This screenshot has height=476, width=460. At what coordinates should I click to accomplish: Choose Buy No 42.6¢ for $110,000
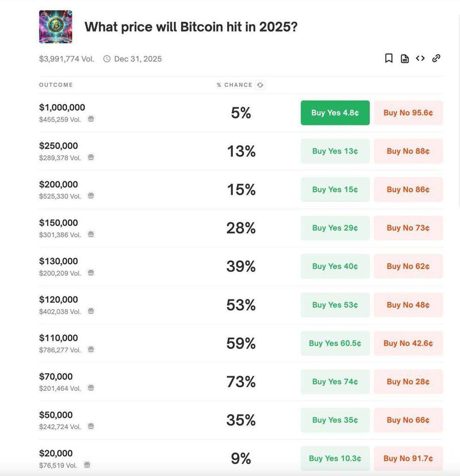[x=408, y=343]
